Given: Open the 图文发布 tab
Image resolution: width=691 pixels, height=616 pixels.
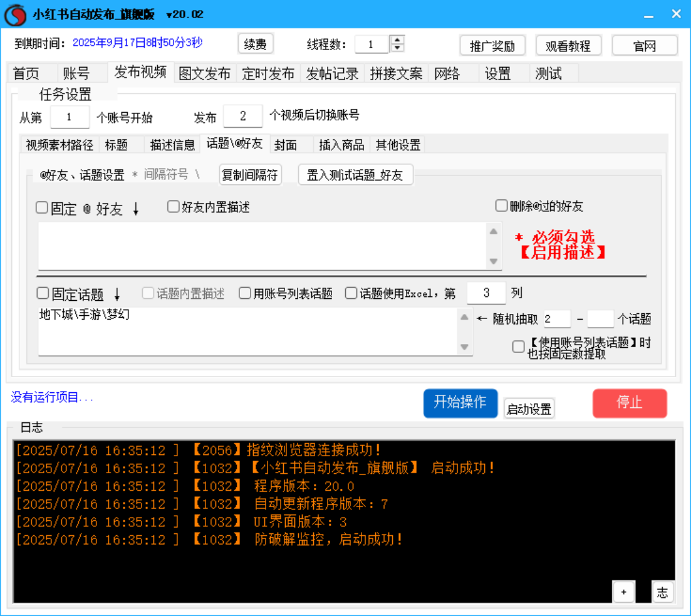Looking at the screenshot, I should 205,73.
